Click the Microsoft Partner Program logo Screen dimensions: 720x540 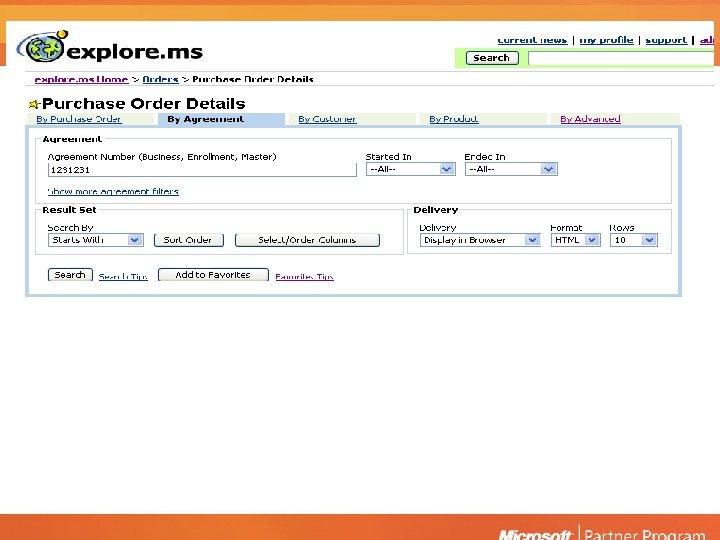click(x=602, y=534)
